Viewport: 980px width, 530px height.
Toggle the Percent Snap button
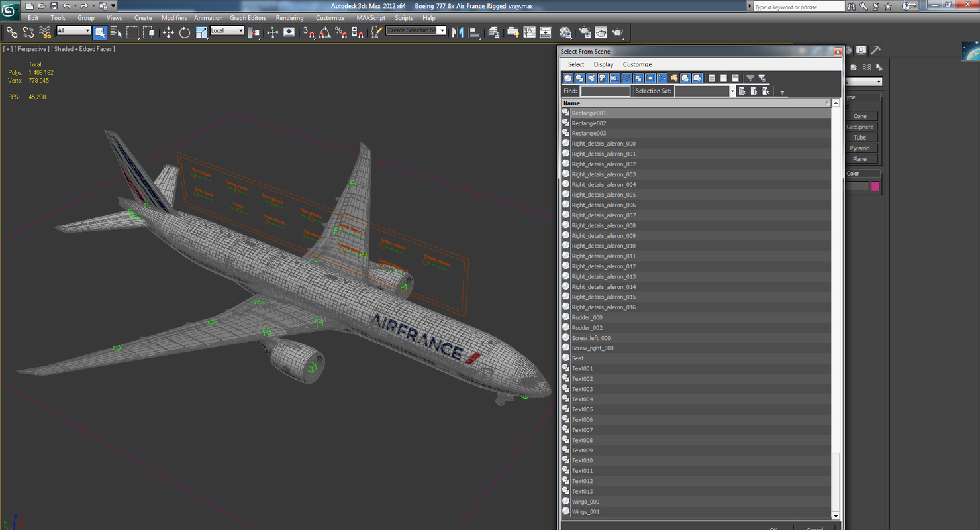click(341, 32)
